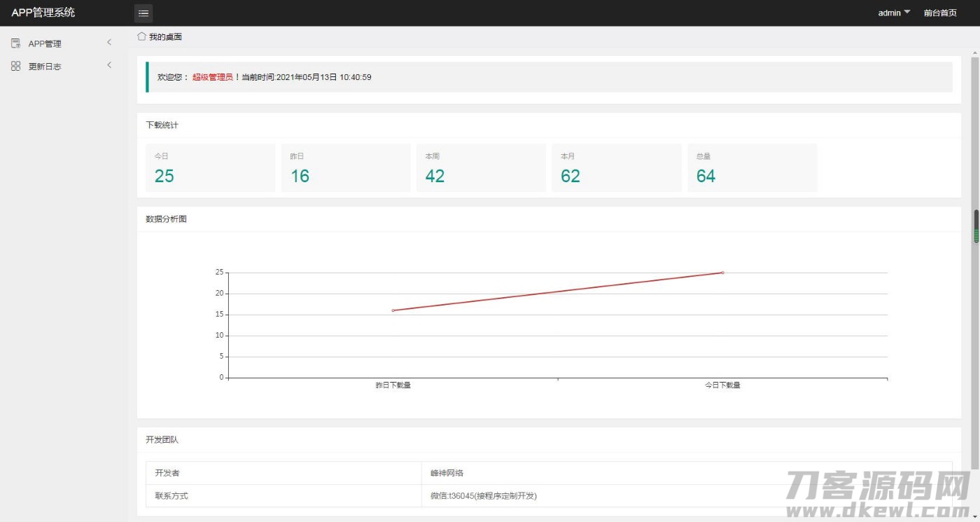Toggle the sidebar hamburger menu icon
Screen dimensions: 980x522
click(x=143, y=13)
